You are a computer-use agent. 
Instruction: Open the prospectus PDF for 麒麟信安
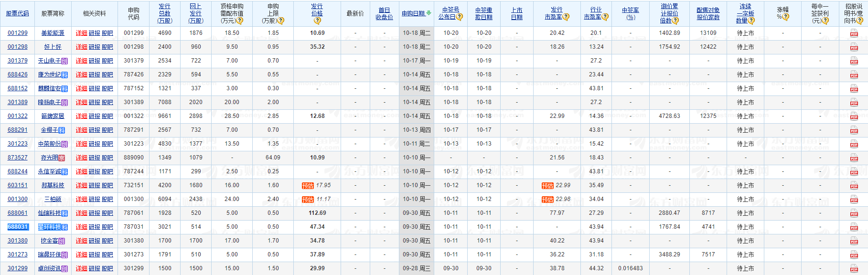[854, 89]
